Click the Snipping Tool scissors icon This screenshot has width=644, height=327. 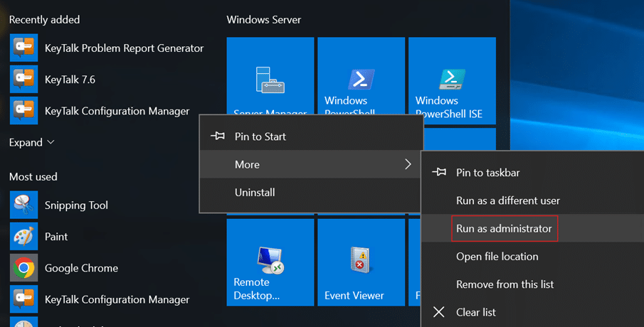pyautogui.click(x=23, y=205)
